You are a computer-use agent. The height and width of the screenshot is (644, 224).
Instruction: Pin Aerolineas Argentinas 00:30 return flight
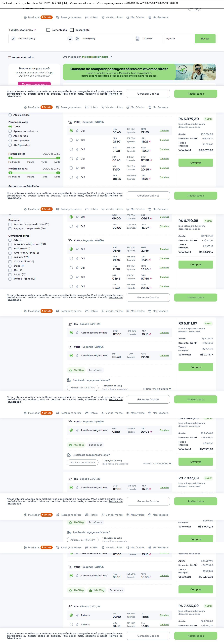point(77,355)
